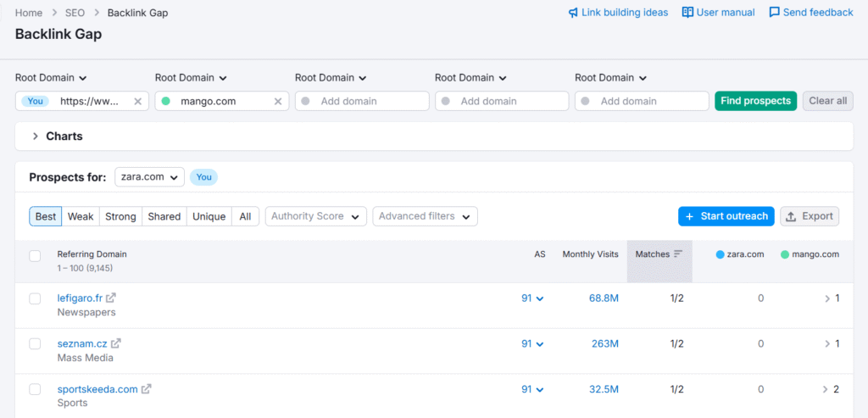Go to Home breadcrumb
Viewport: 868px width, 418px height.
coord(29,13)
